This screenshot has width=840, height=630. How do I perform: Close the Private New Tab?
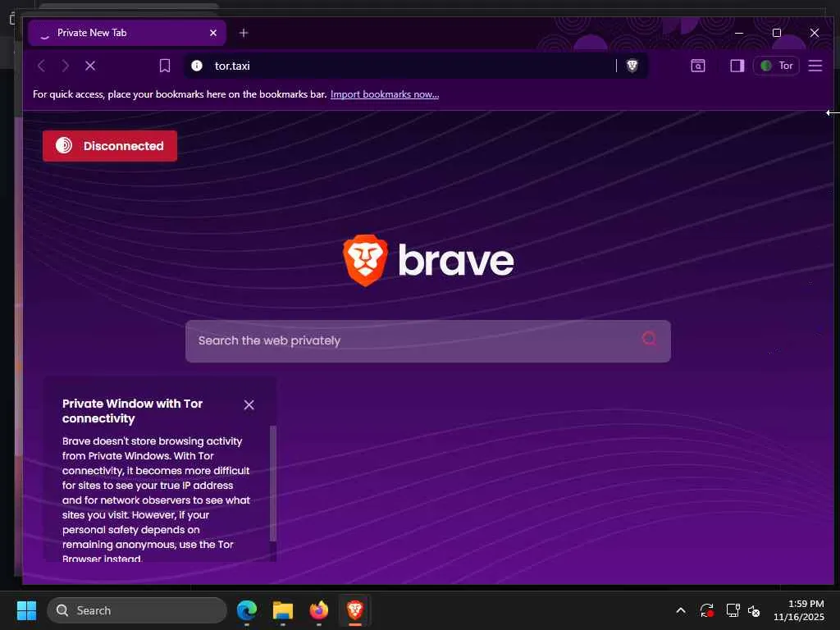(x=213, y=33)
